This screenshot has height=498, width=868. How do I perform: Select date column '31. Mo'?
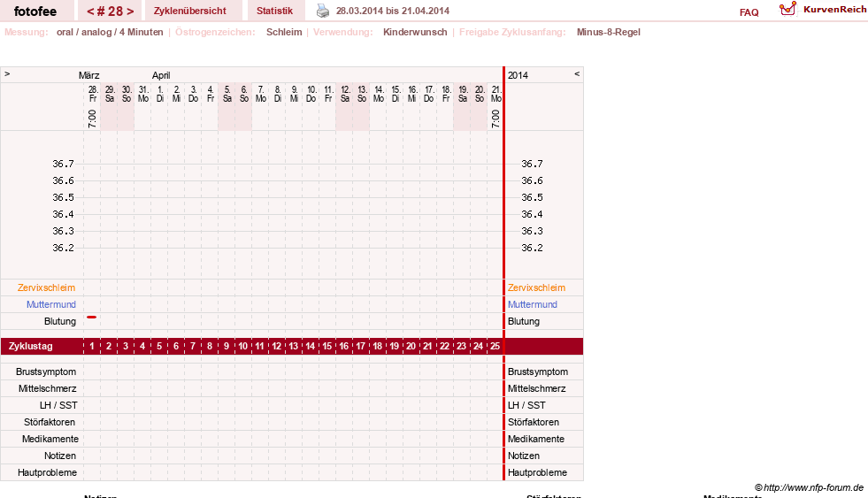(x=143, y=94)
